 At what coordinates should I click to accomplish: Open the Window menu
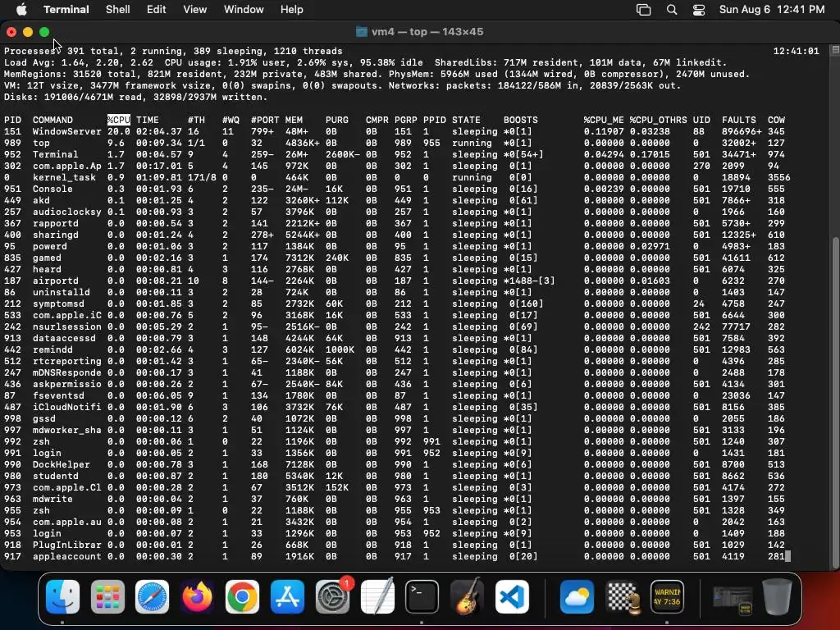tap(244, 10)
